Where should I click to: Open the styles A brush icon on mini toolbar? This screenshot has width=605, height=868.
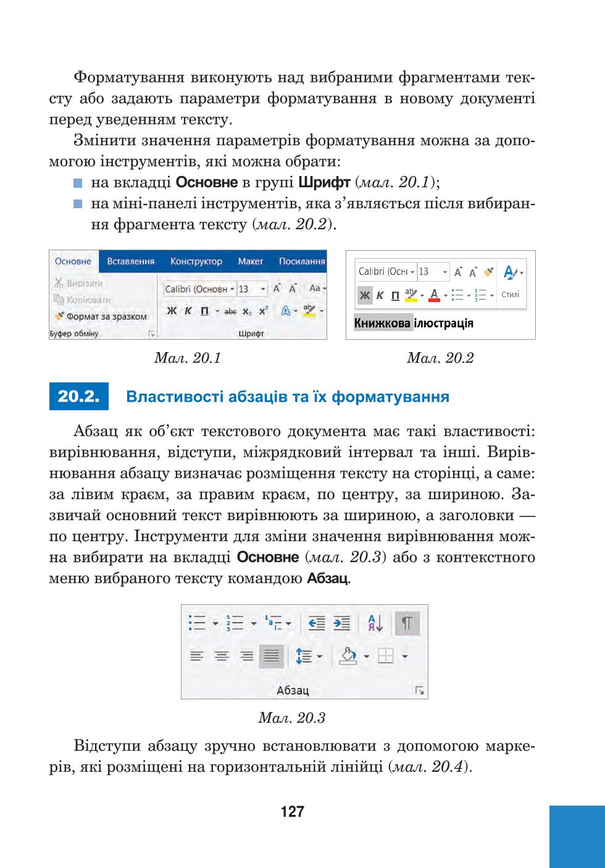[511, 272]
